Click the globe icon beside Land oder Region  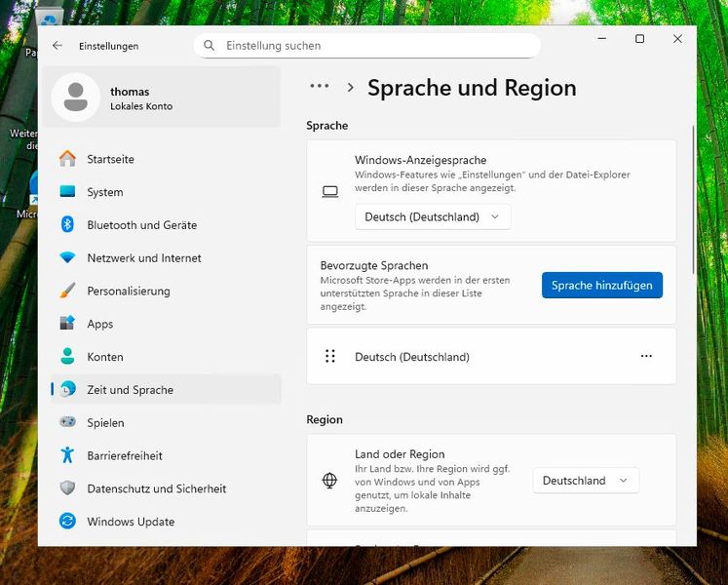click(x=329, y=480)
